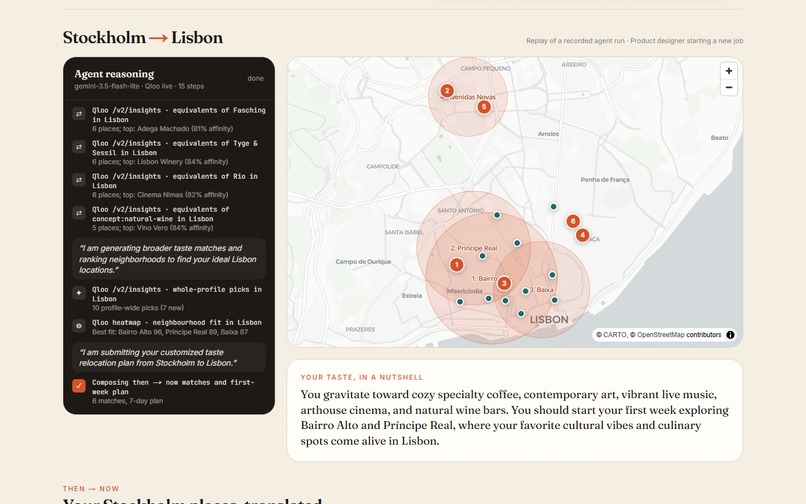Image resolution: width=806 pixels, height=504 pixels.
Task: Click heatmap icon beside neighbourhood fit step
Action: (x=79, y=326)
